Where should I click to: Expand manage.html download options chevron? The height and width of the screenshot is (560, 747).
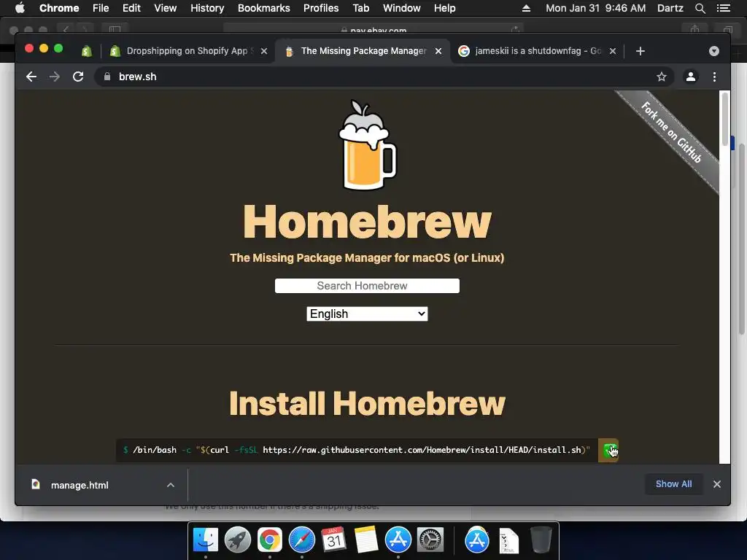171,485
